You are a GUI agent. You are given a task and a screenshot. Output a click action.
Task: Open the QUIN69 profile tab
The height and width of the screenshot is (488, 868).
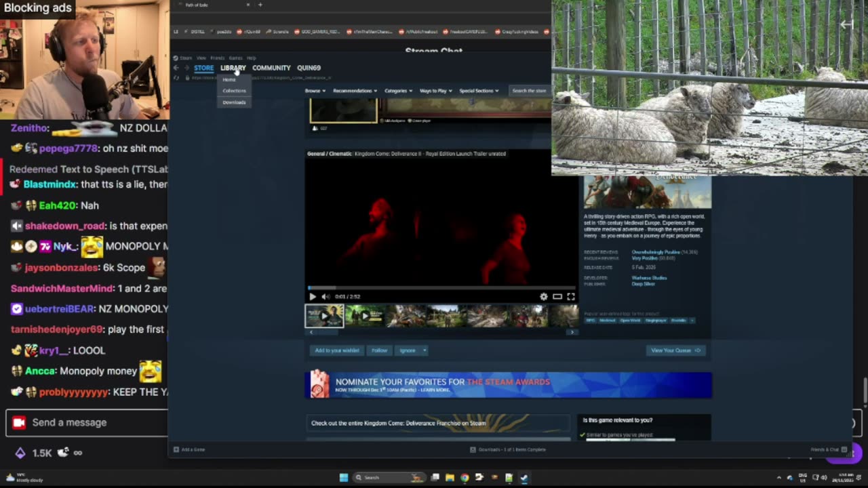point(309,68)
